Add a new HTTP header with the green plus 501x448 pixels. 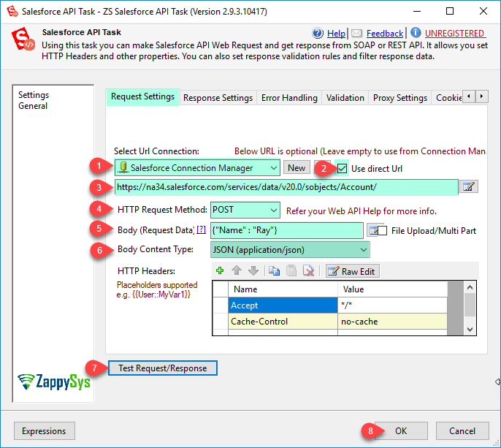point(220,271)
